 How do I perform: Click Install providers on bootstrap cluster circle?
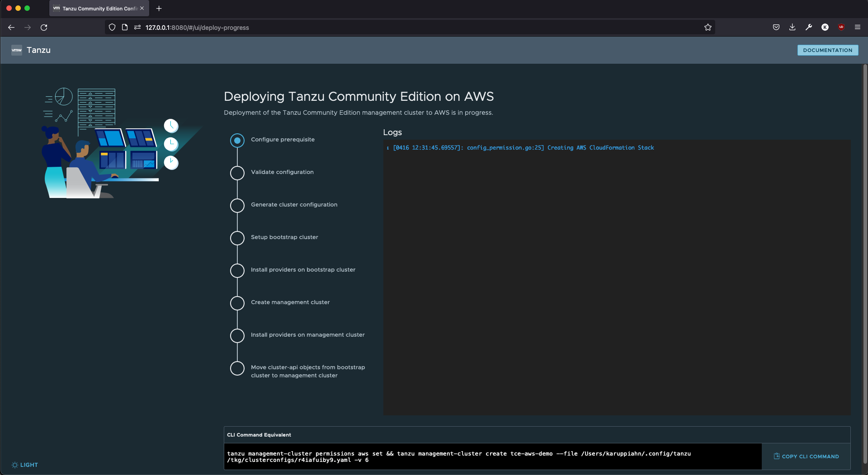237,271
